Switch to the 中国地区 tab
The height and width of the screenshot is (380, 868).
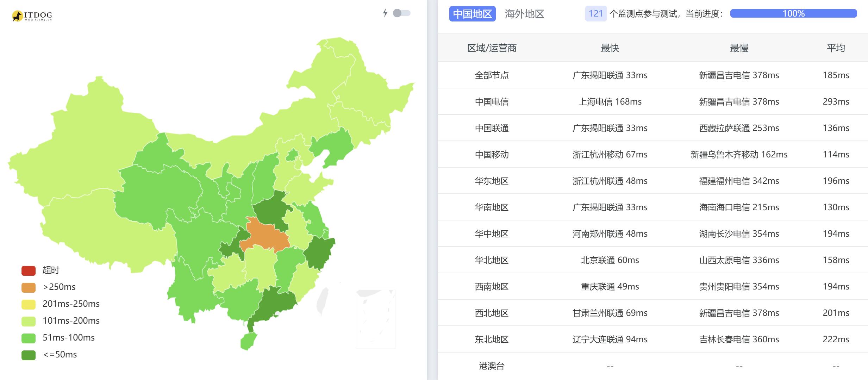(x=472, y=14)
